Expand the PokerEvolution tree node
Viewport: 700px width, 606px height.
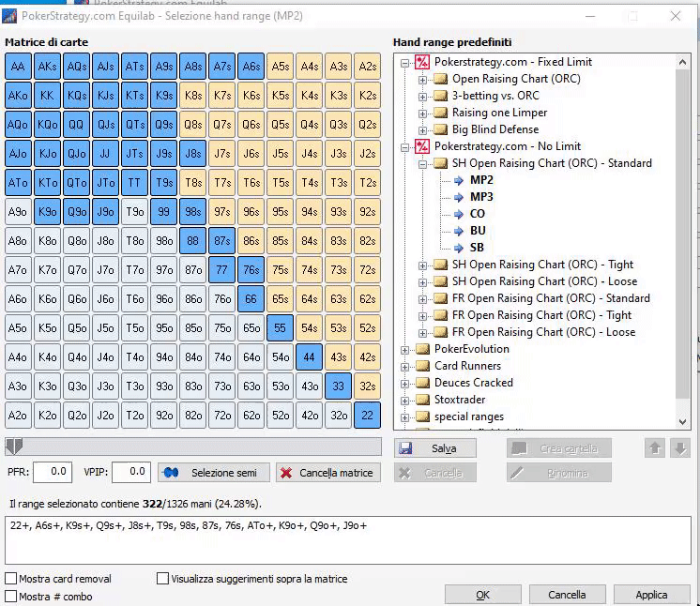(x=404, y=350)
